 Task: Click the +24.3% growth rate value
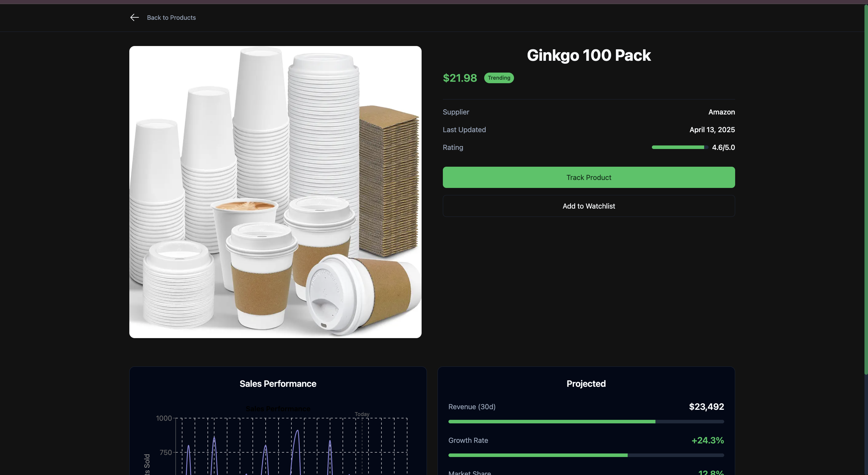pyautogui.click(x=707, y=440)
